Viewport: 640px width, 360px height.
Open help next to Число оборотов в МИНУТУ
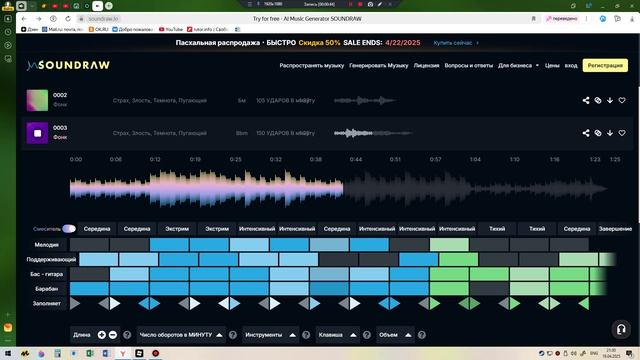click(x=233, y=335)
